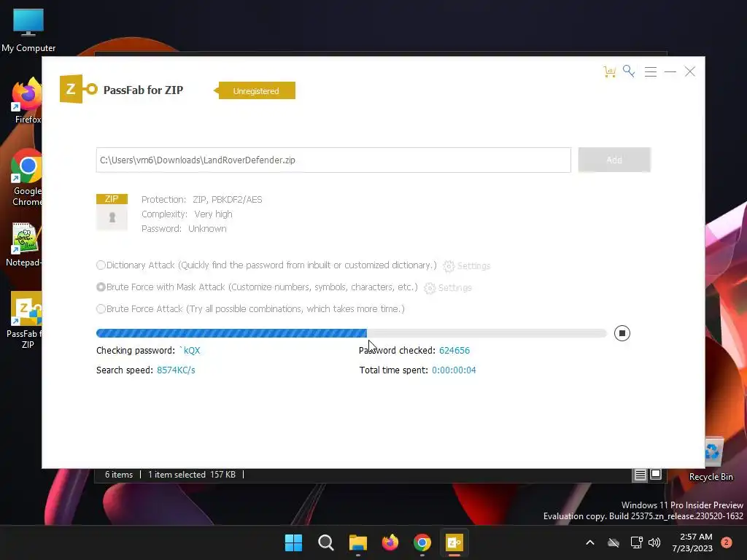This screenshot has width=747, height=560.
Task: Click the checking password value kQX
Action: pyautogui.click(x=190, y=351)
